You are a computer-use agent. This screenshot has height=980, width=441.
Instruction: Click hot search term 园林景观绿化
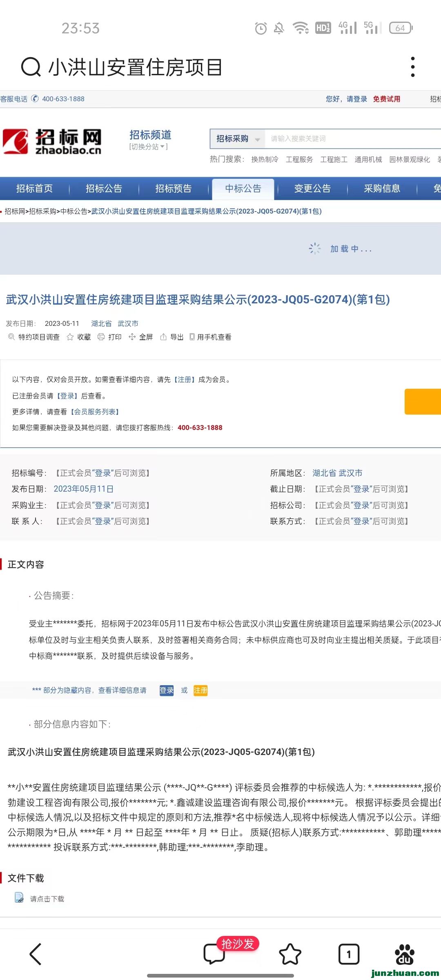410,159
